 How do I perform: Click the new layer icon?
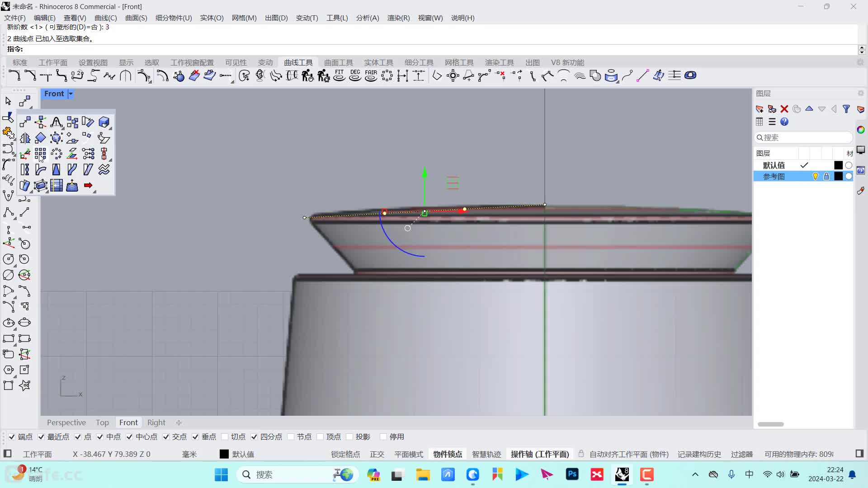point(759,109)
